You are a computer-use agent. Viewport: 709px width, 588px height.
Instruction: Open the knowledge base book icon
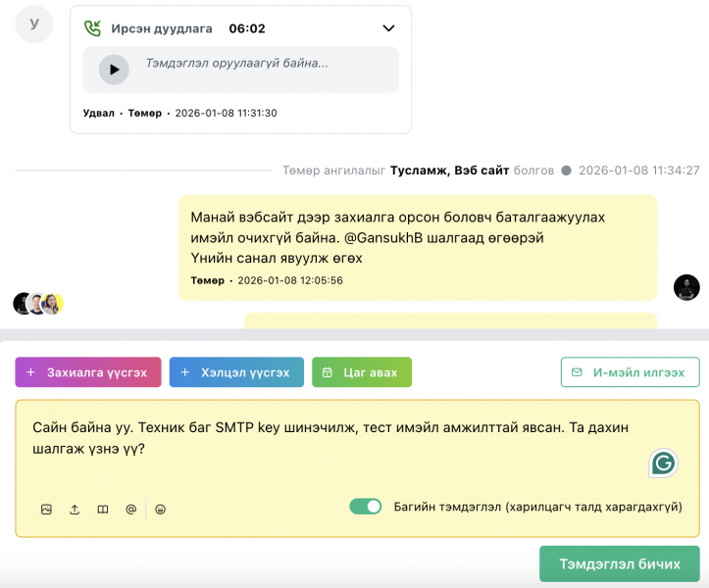click(103, 510)
